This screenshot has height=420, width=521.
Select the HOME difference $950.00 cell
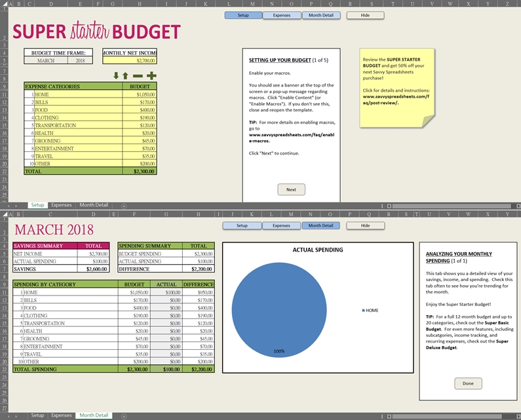click(199, 292)
